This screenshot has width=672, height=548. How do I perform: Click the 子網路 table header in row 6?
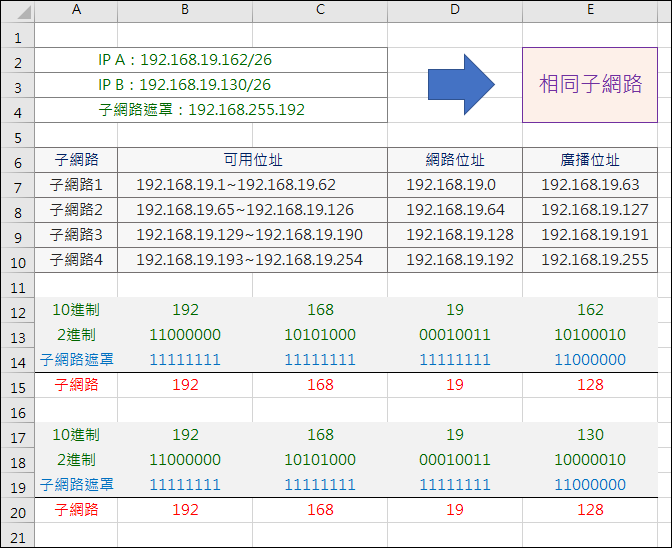click(76, 160)
